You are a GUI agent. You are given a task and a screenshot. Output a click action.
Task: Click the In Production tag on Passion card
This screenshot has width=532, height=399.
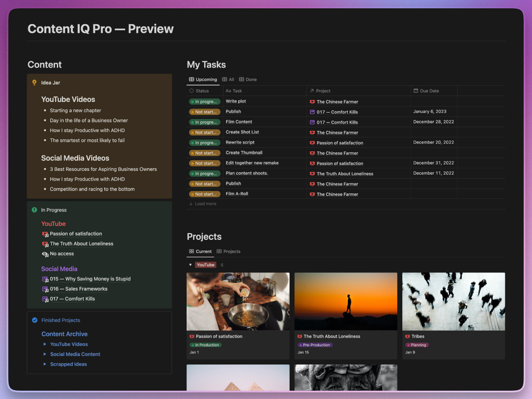(205, 344)
